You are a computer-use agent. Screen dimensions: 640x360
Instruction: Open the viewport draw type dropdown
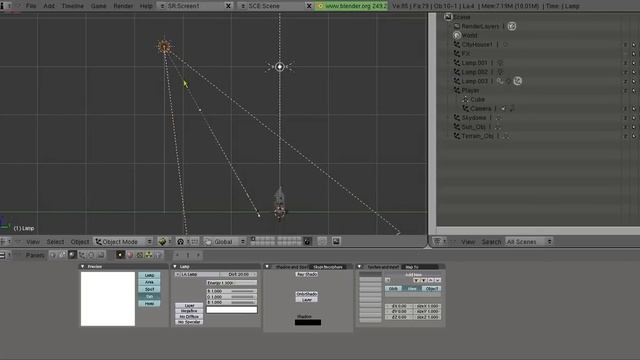pos(164,242)
